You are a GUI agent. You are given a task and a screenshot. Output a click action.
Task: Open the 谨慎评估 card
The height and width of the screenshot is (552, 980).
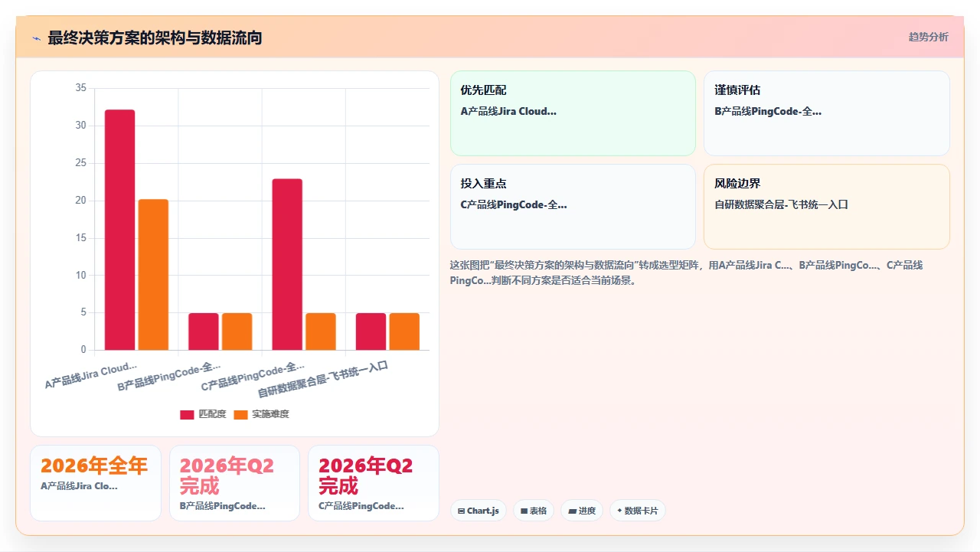coord(827,113)
